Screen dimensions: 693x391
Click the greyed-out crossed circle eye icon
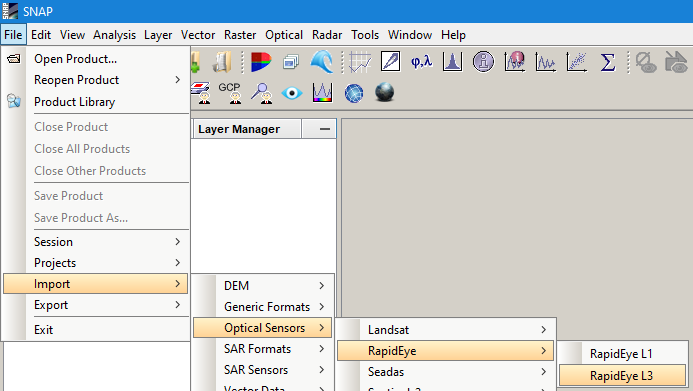[646, 62]
